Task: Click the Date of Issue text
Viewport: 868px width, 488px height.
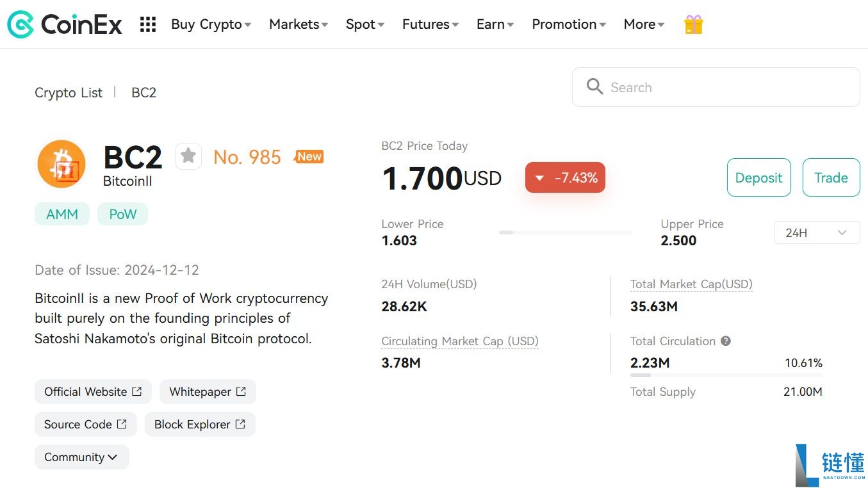Action: click(x=117, y=270)
